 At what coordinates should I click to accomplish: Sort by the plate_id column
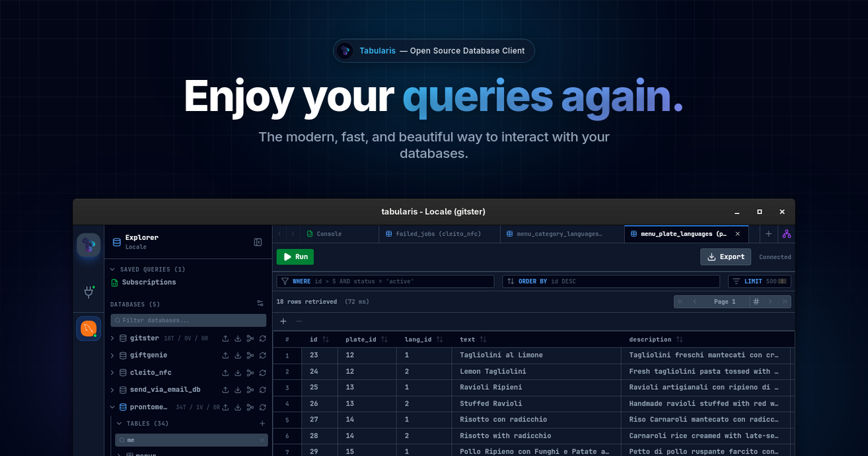pyautogui.click(x=384, y=340)
